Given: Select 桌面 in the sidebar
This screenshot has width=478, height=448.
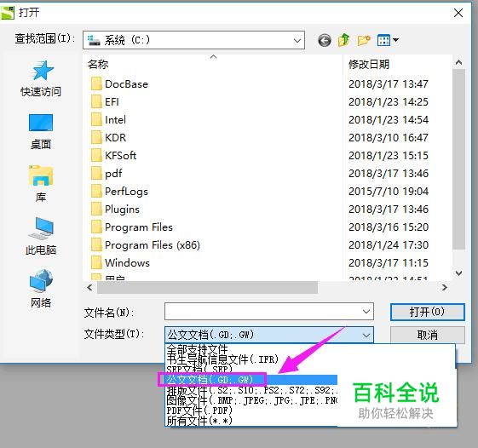Looking at the screenshot, I should [x=41, y=132].
